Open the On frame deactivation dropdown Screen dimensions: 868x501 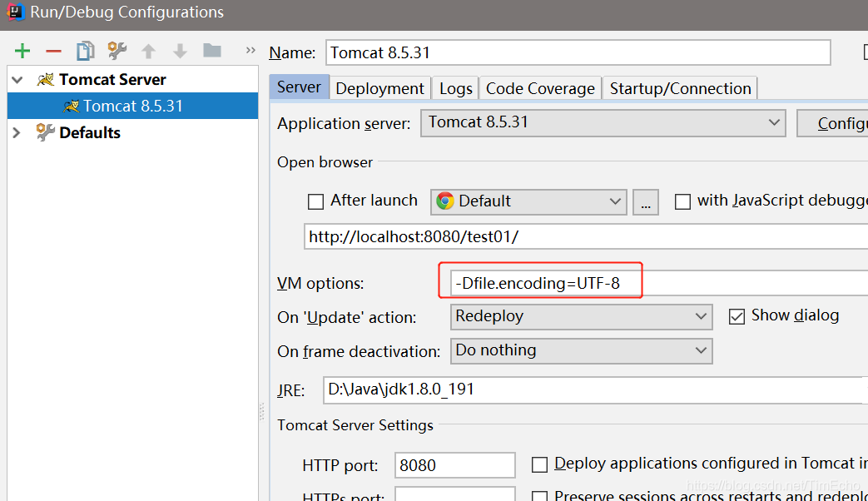tap(581, 351)
